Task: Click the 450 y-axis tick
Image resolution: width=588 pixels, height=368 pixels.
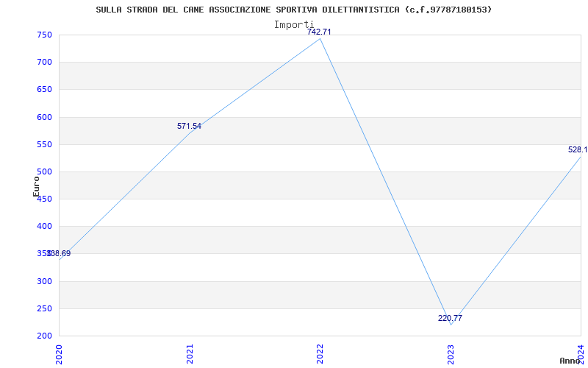Action: 44,199
